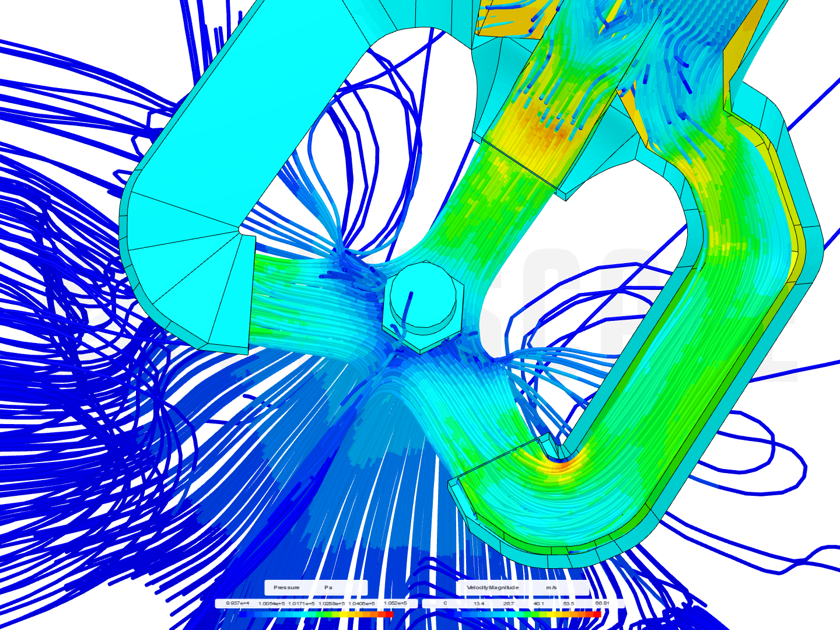
Task: Click the 40.1 velocity tick value
Action: click(538, 603)
